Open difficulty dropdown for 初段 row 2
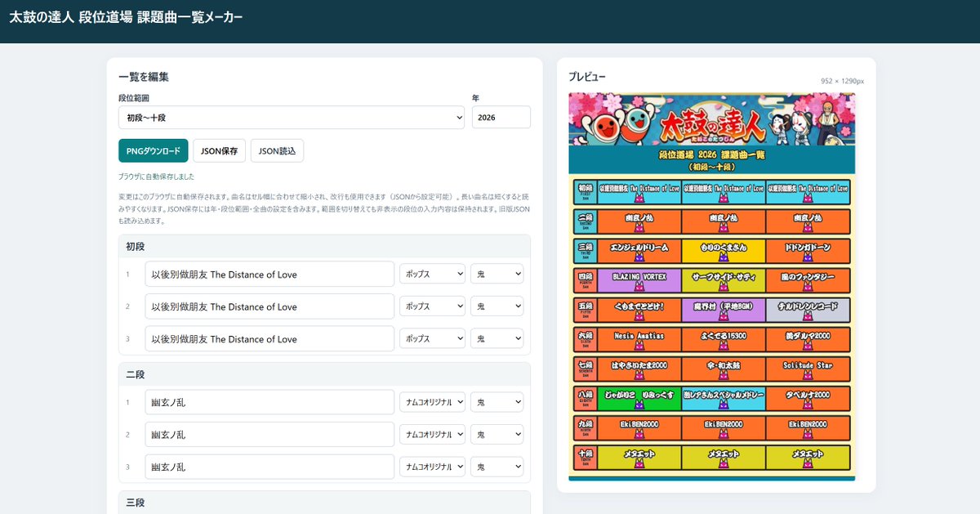Screen dimensions: 980x514 497,306
